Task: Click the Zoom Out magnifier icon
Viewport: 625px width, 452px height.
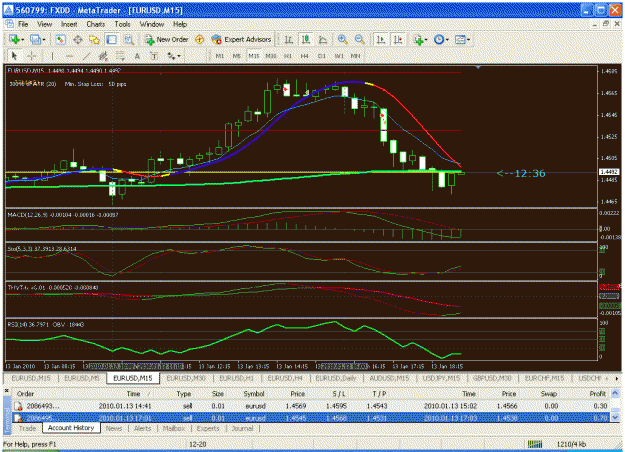Action: tap(360, 39)
